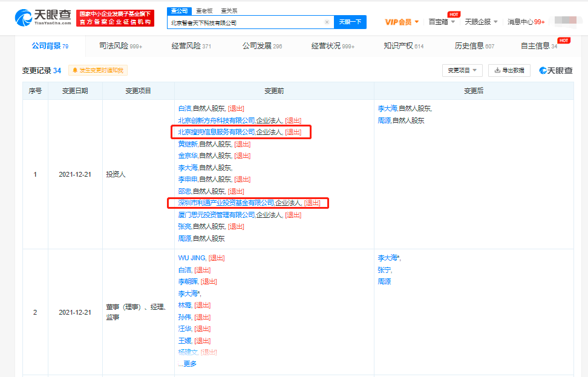Open 金京华 shareholder link
The image size is (588, 377).
pos(188,156)
